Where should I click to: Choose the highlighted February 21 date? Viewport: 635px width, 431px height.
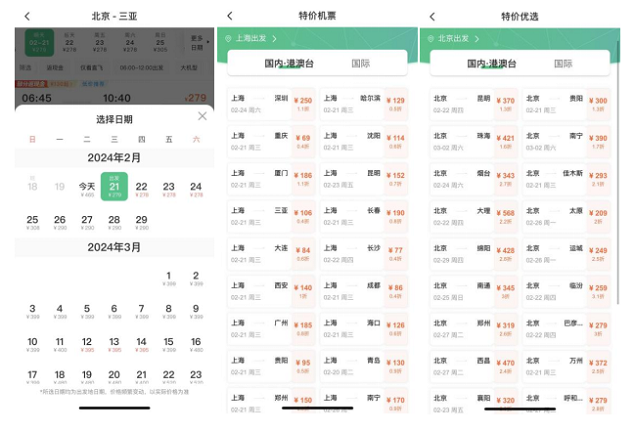(114, 187)
